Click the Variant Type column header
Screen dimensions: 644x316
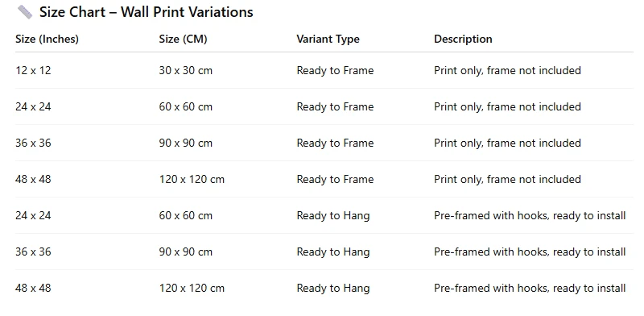(x=328, y=39)
